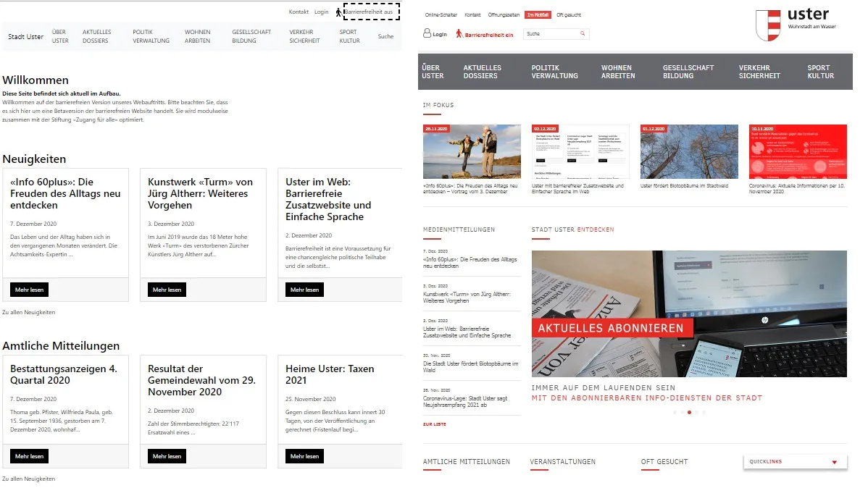Open card heading 'Heime Uster: Taxen 2021'
Image resolution: width=868 pixels, height=488 pixels.
(x=330, y=374)
